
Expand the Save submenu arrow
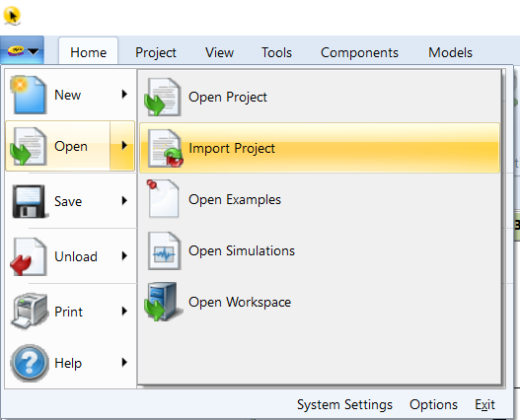point(124,201)
